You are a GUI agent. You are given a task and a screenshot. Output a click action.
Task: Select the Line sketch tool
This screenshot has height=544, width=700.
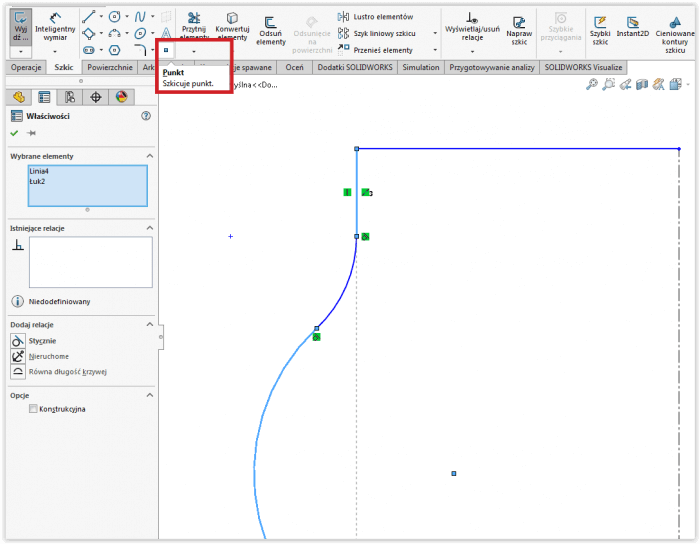[88, 17]
